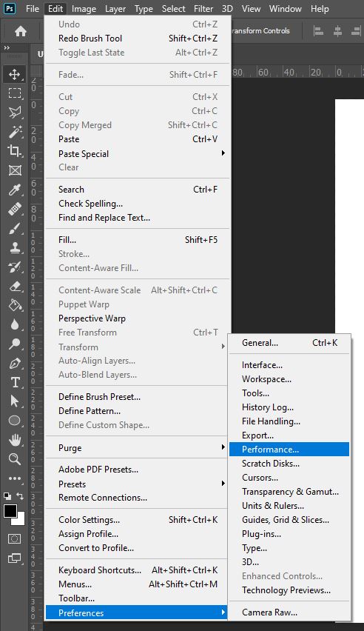This screenshot has width=364, height=631.
Task: Reset default foreground and background colors
Action: pos(7,496)
